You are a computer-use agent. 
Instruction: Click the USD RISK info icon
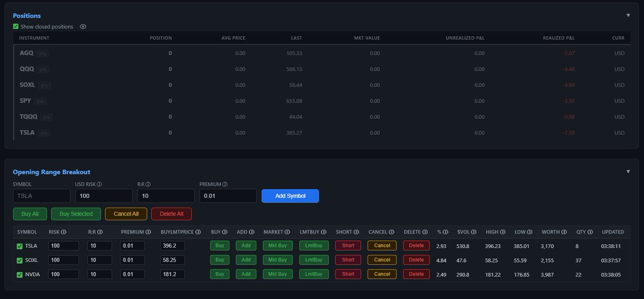point(100,184)
